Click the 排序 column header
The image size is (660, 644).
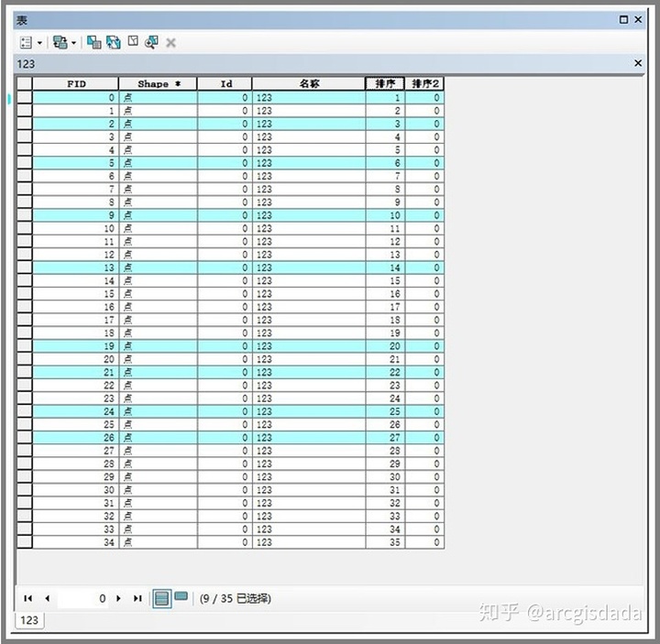[385, 83]
